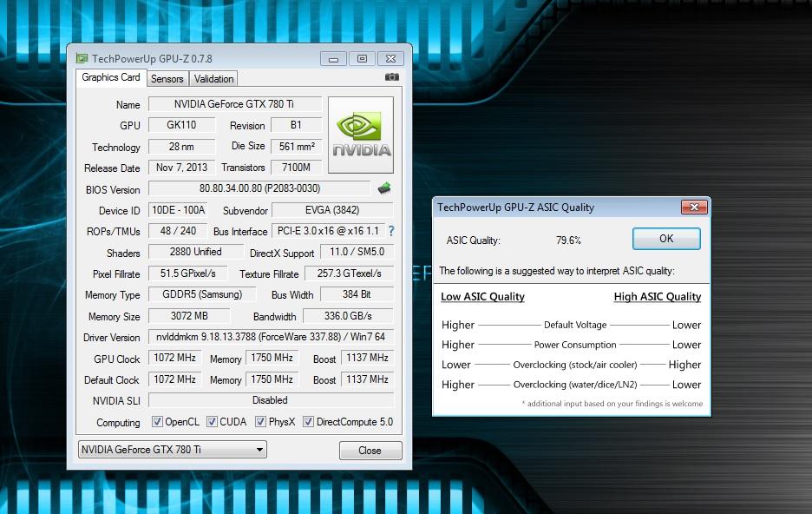Toggle the DirectCompute 5.0 checkbox

tap(308, 422)
